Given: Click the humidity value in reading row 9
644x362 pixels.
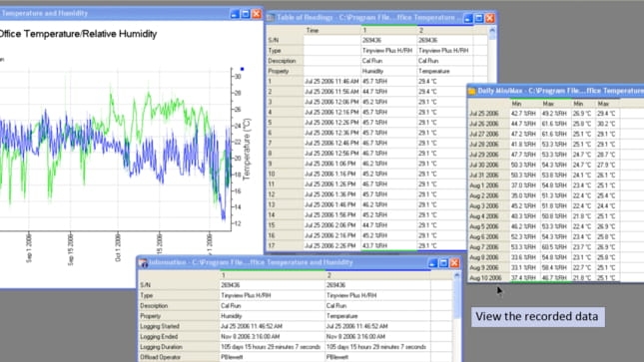Looking at the screenshot, I should 389,164.
